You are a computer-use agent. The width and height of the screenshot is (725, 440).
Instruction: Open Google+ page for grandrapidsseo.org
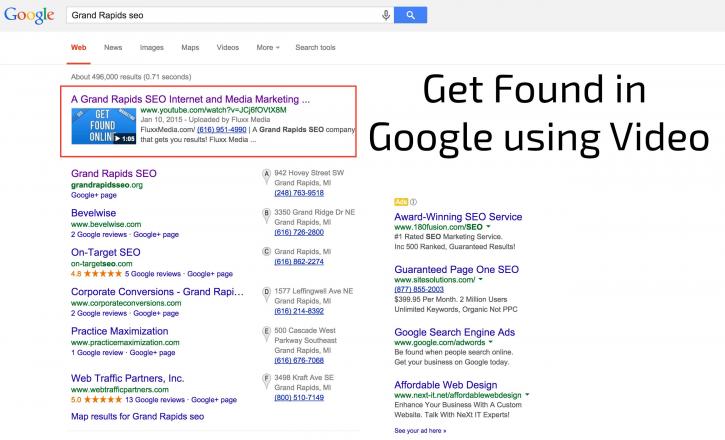tap(94, 195)
